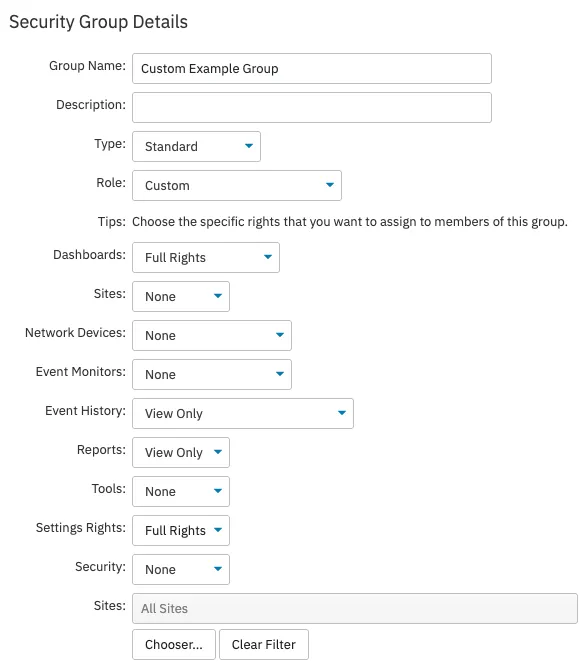The width and height of the screenshot is (588, 664).
Task: Expand the Security rights dropdown
Action: coord(181,569)
